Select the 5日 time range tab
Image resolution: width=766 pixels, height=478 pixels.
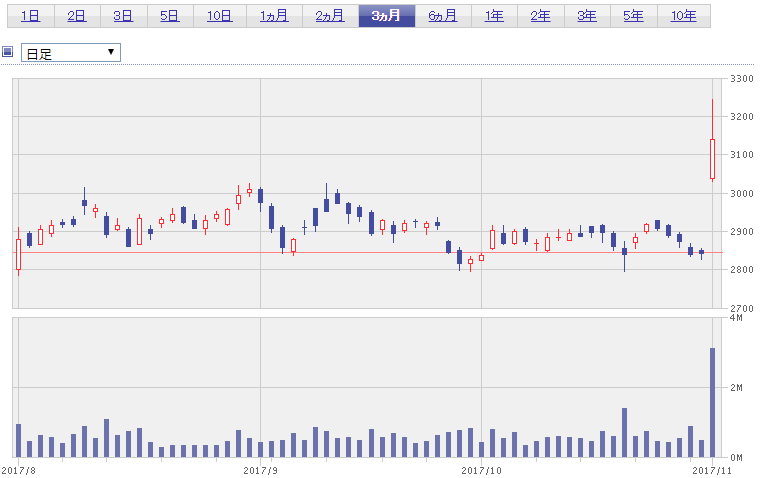pos(170,16)
